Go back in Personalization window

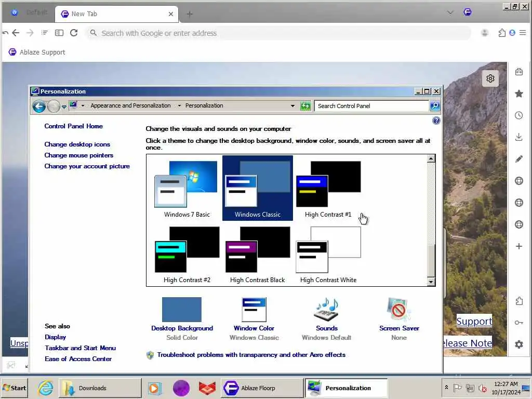click(x=39, y=107)
